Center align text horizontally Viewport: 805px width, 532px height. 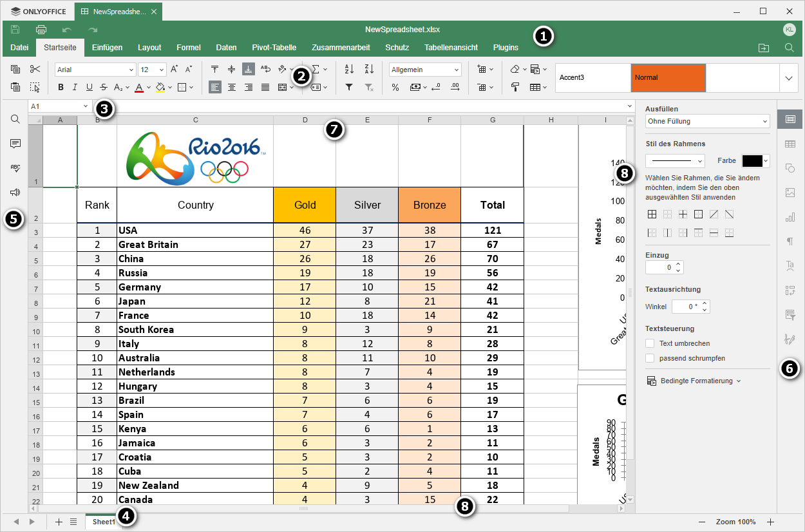point(231,87)
